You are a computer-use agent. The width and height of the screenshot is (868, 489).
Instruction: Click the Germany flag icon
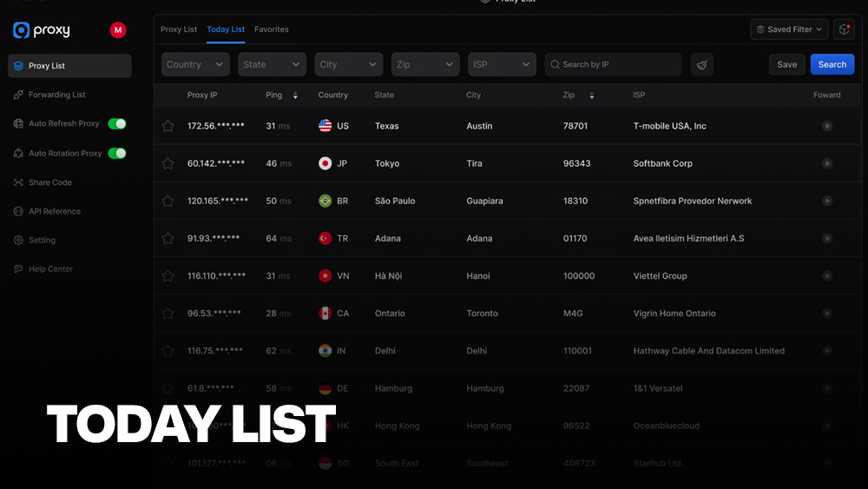point(325,388)
